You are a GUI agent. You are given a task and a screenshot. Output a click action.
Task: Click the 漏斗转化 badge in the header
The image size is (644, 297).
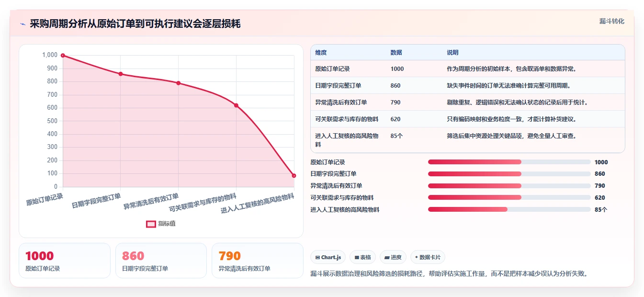(x=611, y=21)
